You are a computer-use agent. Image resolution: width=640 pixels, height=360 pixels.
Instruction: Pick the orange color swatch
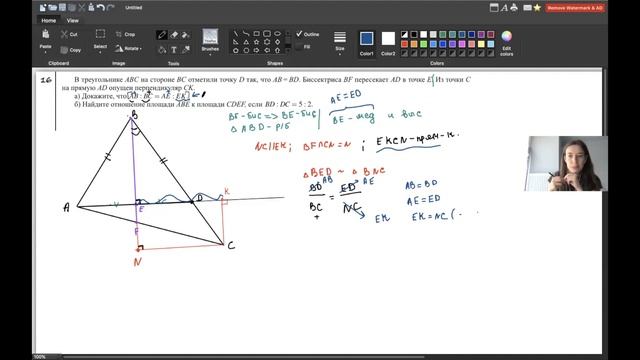coord(414,44)
